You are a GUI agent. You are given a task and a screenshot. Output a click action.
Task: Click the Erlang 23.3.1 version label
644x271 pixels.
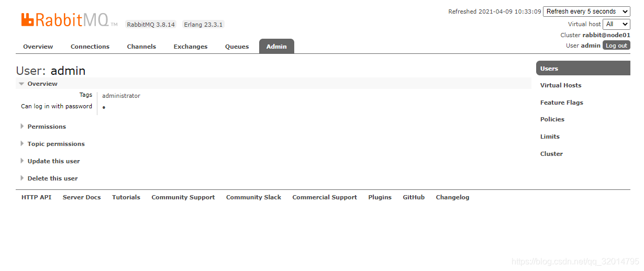point(203,25)
